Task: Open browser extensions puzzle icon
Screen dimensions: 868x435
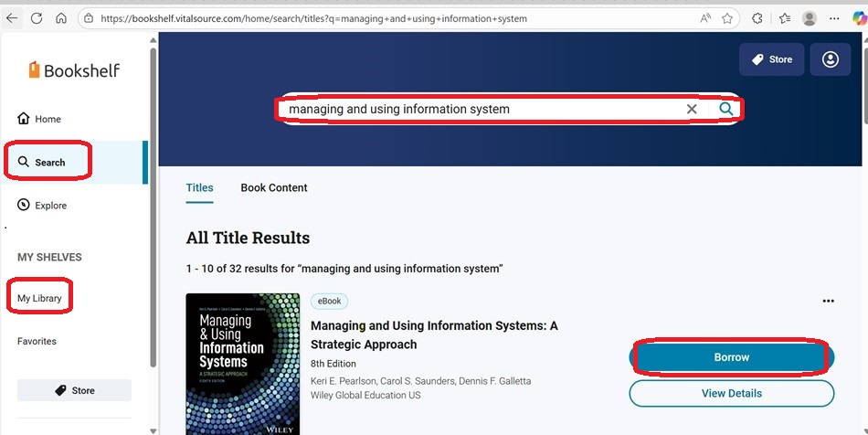Action: click(x=757, y=18)
